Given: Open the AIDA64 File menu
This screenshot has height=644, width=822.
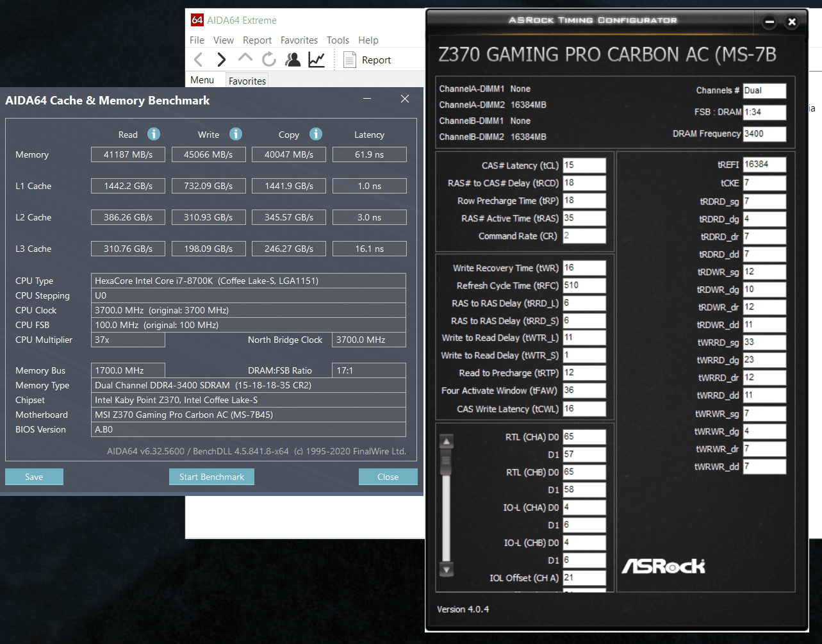Looking at the screenshot, I should (197, 40).
